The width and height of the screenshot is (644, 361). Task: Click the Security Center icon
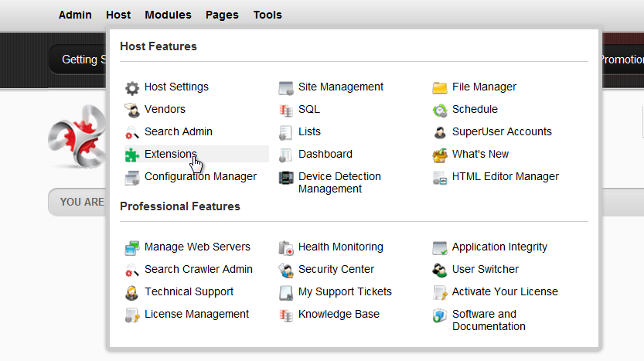coord(286,271)
